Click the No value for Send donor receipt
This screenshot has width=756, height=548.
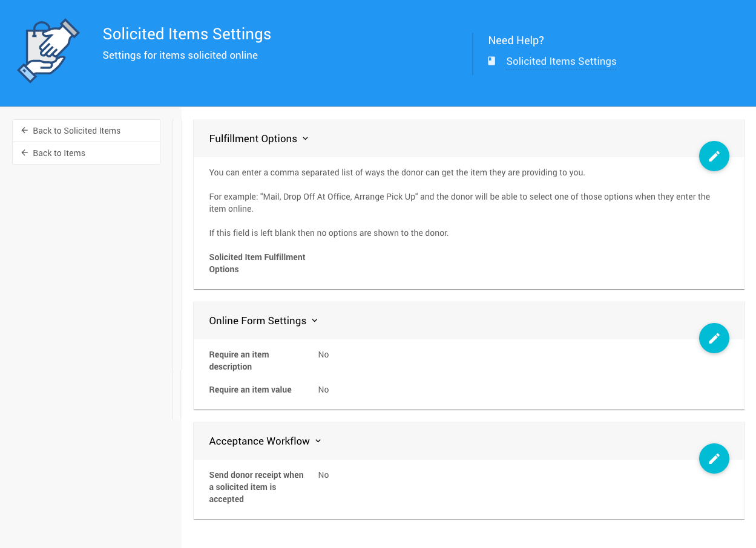coord(323,475)
